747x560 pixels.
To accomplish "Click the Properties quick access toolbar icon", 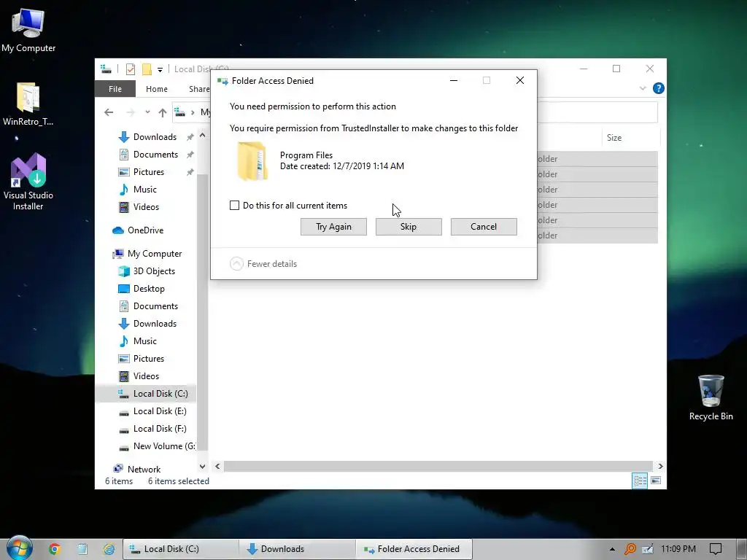I will (x=130, y=69).
